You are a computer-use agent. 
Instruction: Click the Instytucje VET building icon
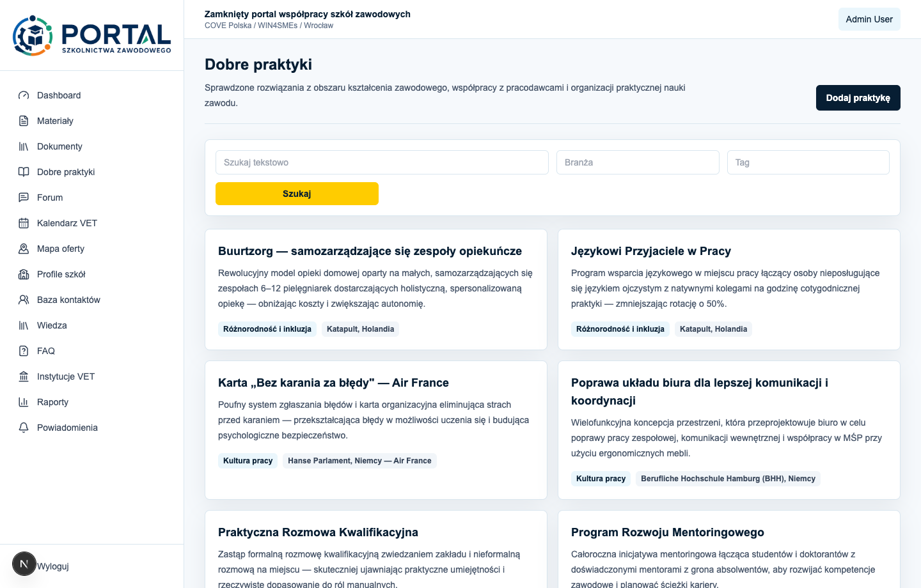pos(24,376)
